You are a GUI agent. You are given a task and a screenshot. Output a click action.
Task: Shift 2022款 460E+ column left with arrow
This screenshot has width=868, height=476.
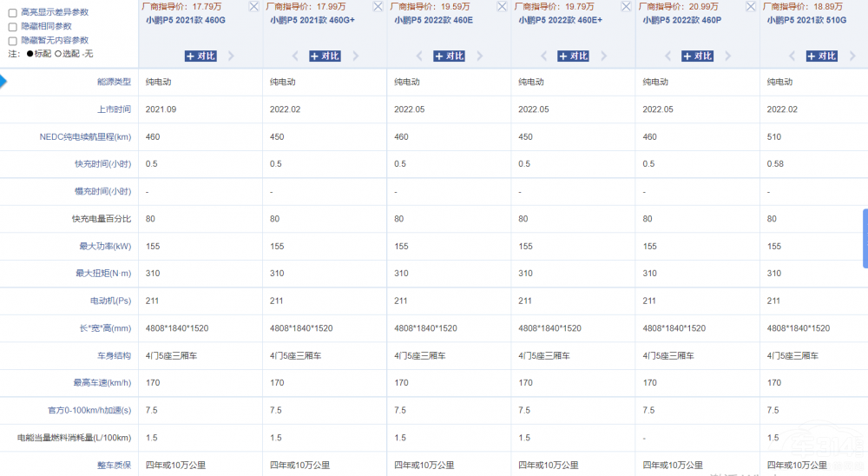[x=543, y=56]
